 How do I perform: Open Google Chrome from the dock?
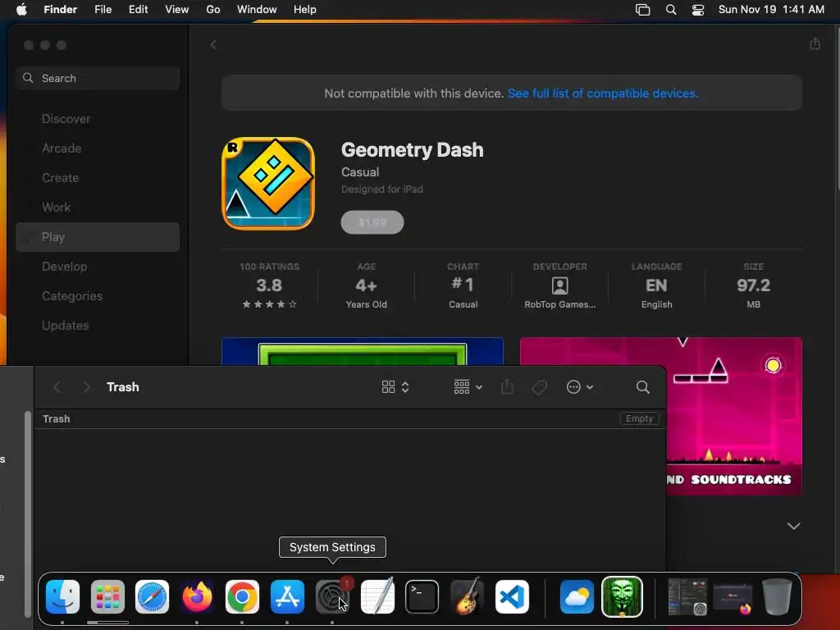242,596
